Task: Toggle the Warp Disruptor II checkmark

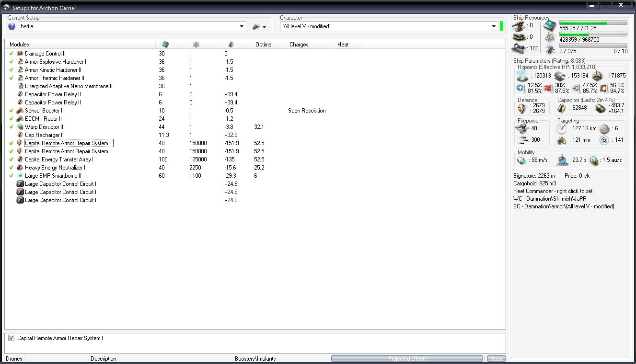Action: point(11,127)
